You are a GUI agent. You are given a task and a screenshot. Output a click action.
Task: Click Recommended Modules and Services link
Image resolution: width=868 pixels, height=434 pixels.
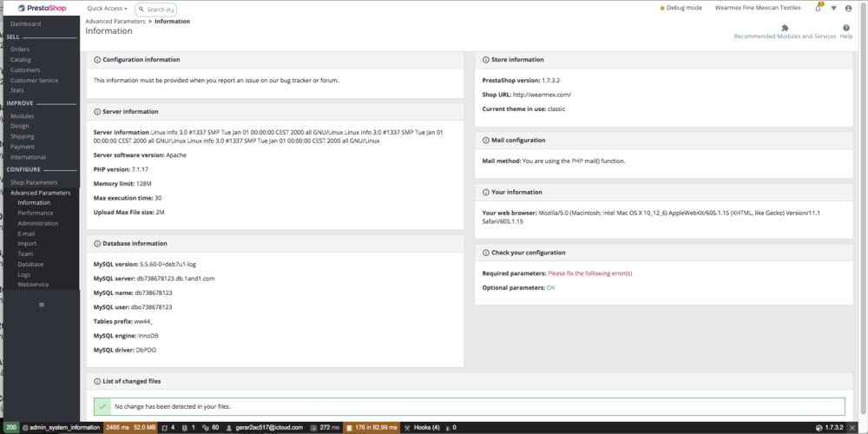click(x=785, y=36)
